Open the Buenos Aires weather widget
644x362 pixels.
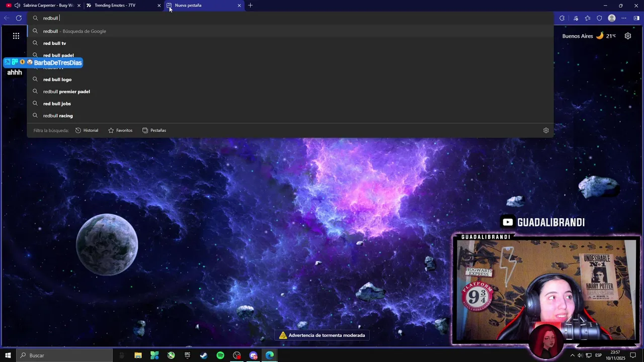pos(589,36)
